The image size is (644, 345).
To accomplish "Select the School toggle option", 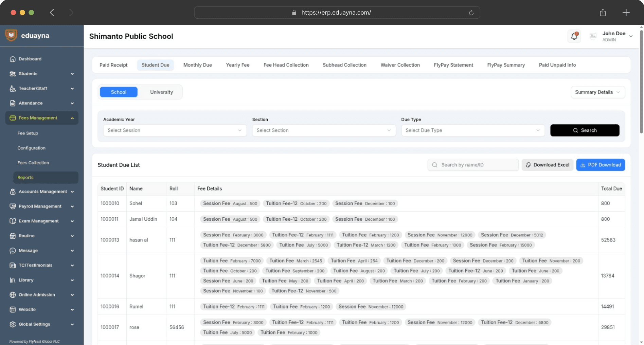I will point(119,92).
